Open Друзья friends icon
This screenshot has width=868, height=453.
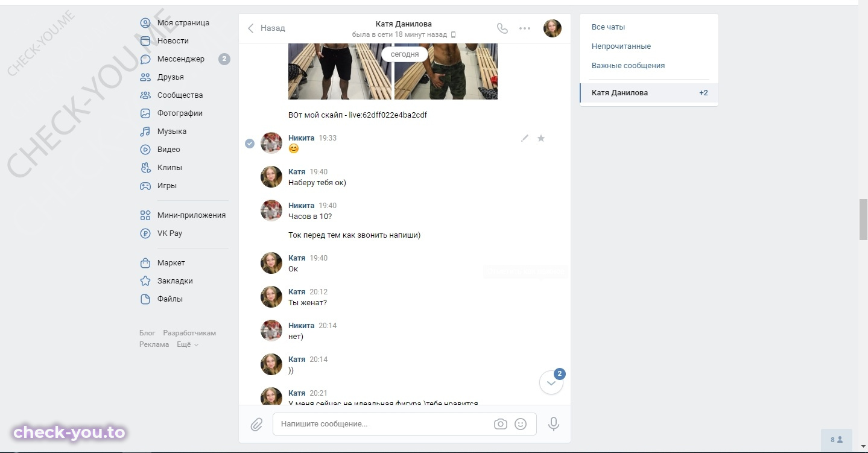click(145, 77)
